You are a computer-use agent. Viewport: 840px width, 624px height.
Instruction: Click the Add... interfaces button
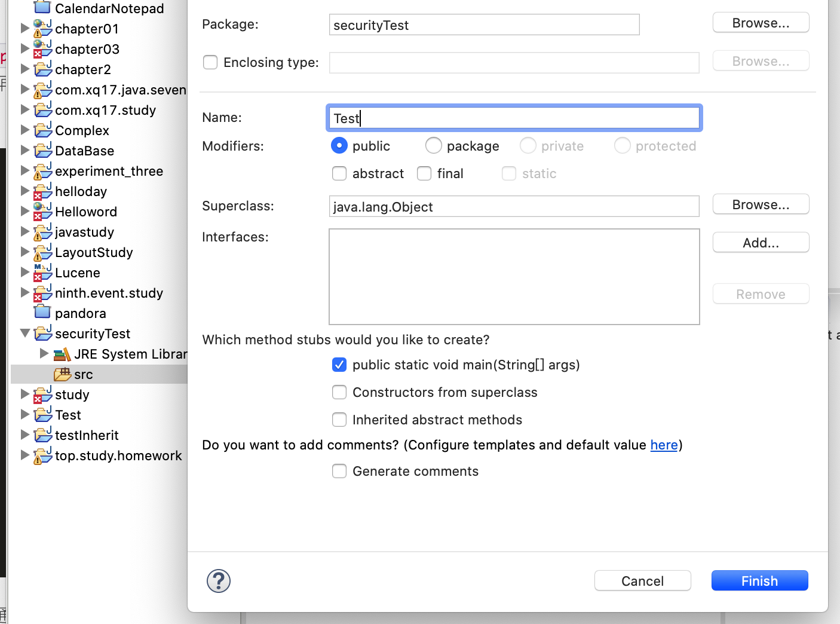tap(761, 243)
